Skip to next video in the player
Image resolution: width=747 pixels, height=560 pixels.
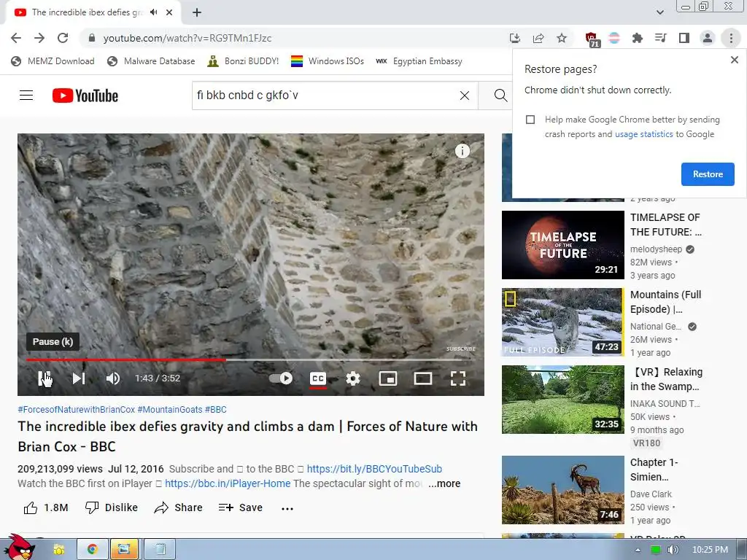click(79, 378)
